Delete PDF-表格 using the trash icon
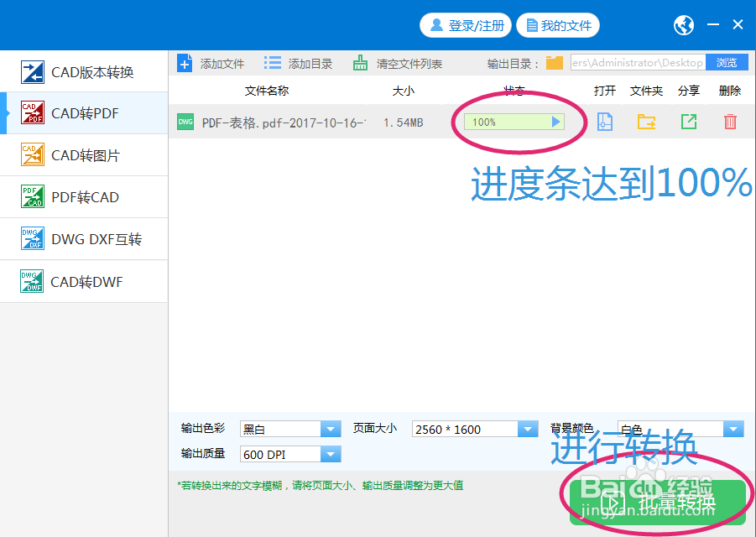This screenshot has height=537, width=756. 730,122
